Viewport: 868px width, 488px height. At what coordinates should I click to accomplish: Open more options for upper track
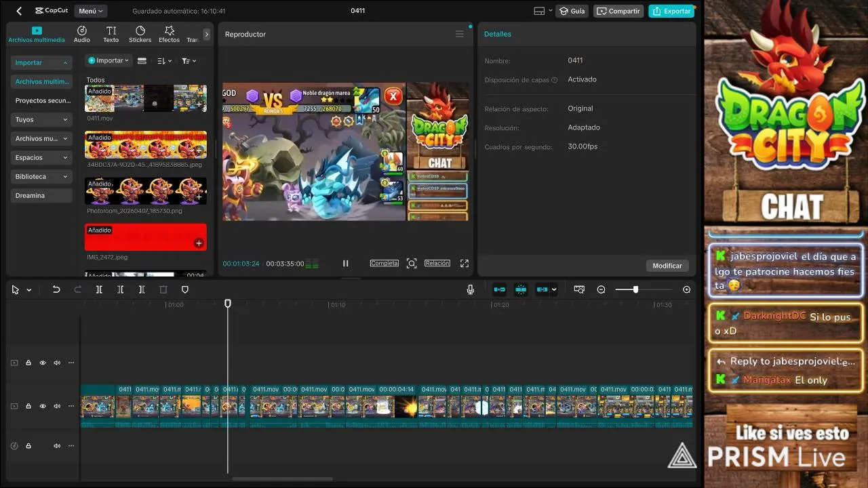tap(71, 363)
